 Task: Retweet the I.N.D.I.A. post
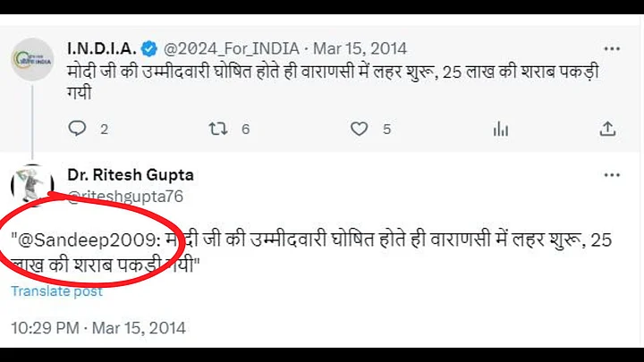coord(218,129)
